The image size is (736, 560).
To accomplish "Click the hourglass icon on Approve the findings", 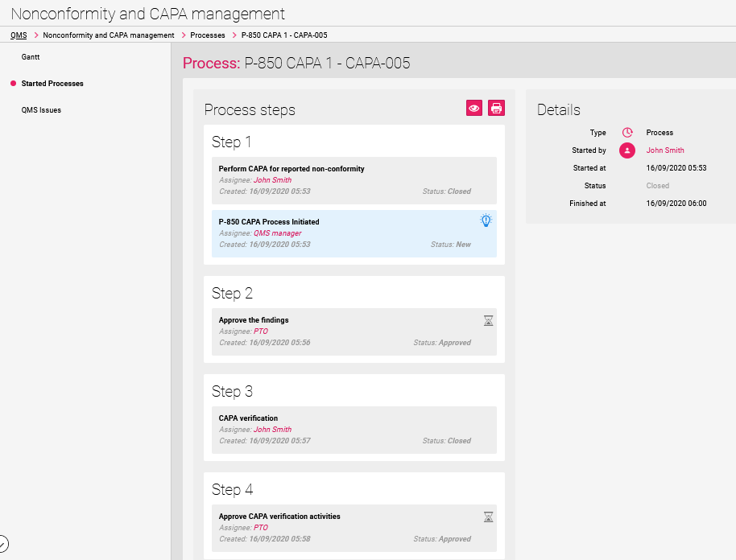I will coord(488,321).
